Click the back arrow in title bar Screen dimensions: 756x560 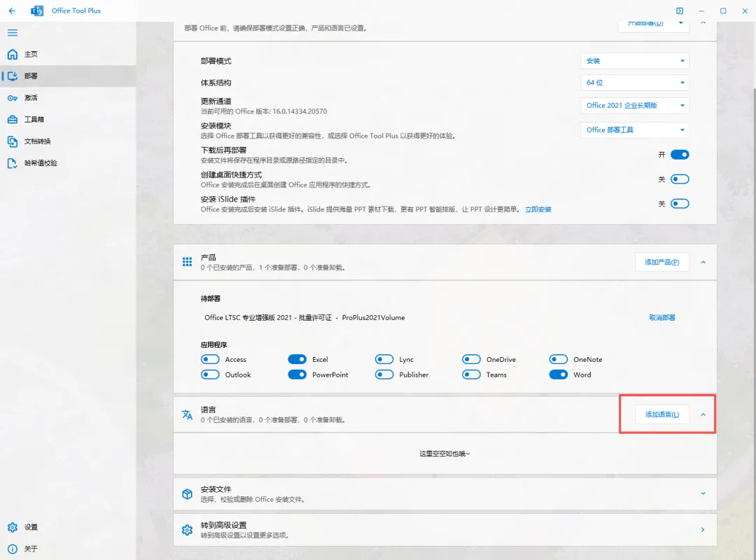(x=12, y=10)
